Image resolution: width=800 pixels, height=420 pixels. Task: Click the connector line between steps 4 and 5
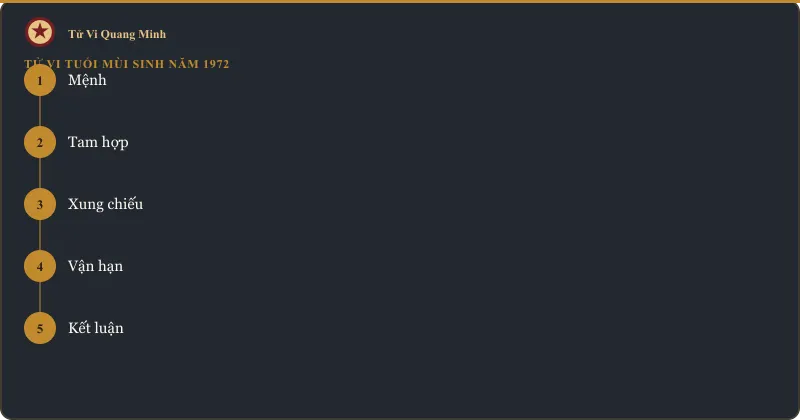pyautogui.click(x=40, y=297)
